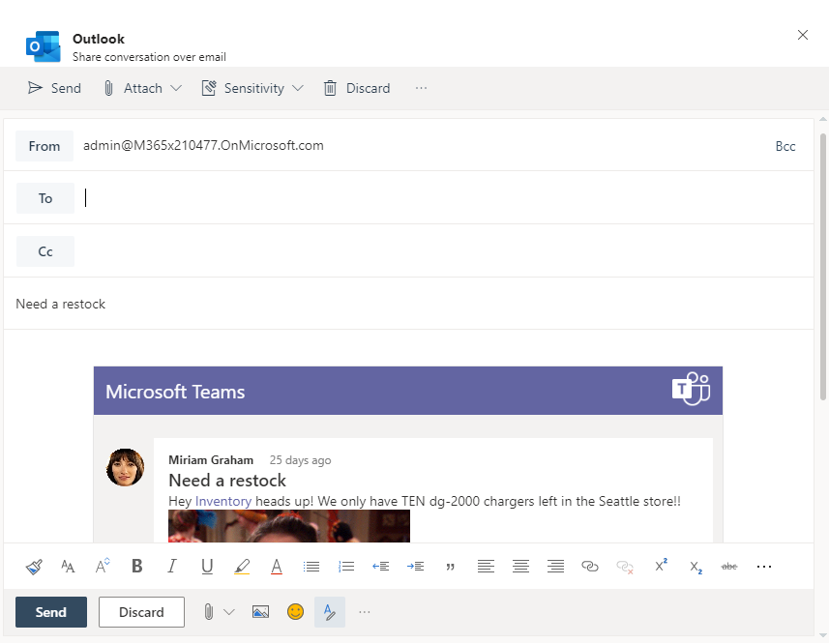Viewport: 829px width, 644px height.
Task: Open more options ellipsis in top toolbar
Action: coord(421,88)
